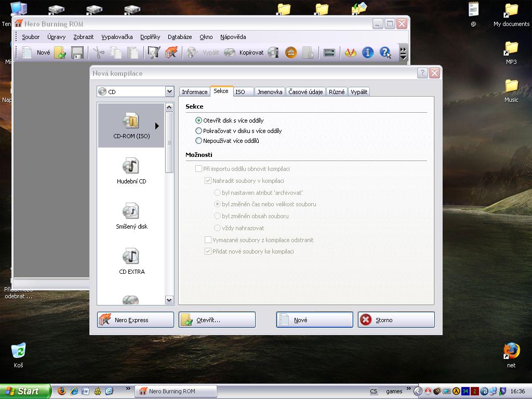This screenshot has width=532, height=399.
Task: Launch Internet Explorer from quick launch bar
Action: 74,391
